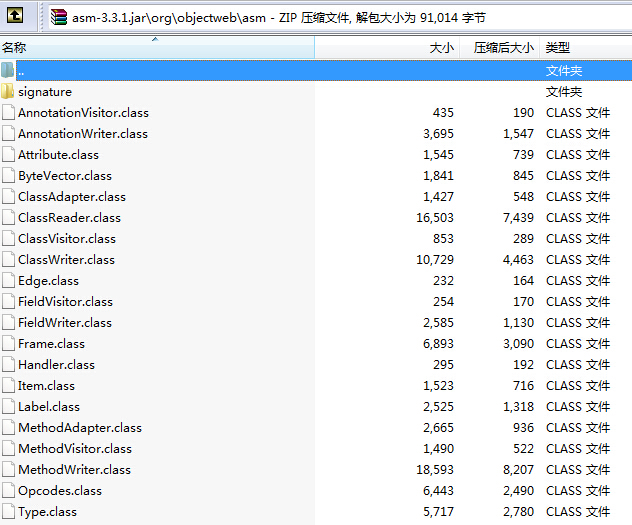Select file name ClassVisitor.class

click(67, 239)
